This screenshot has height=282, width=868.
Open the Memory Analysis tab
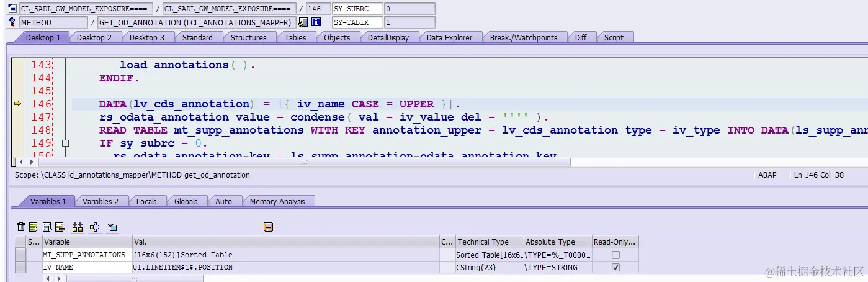[x=277, y=201]
